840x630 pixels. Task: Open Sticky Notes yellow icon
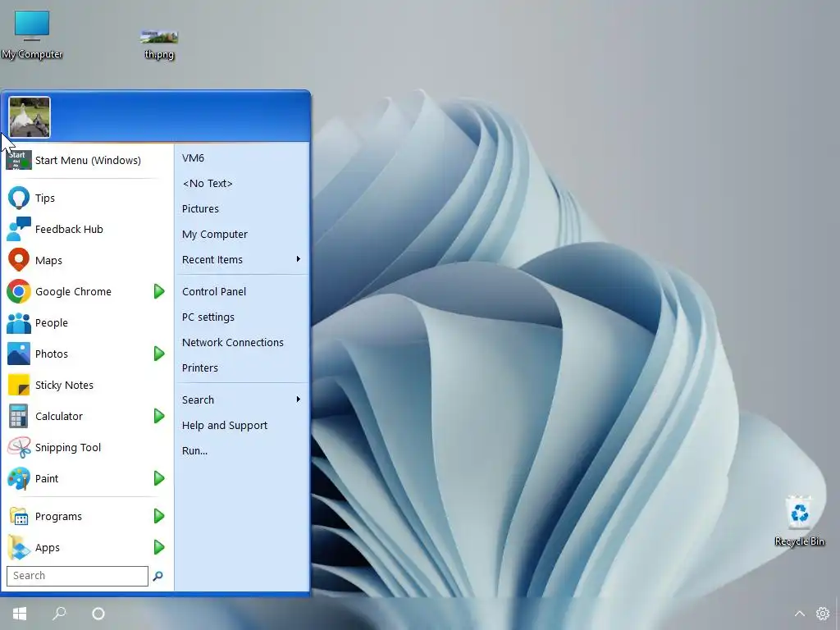[19, 386]
